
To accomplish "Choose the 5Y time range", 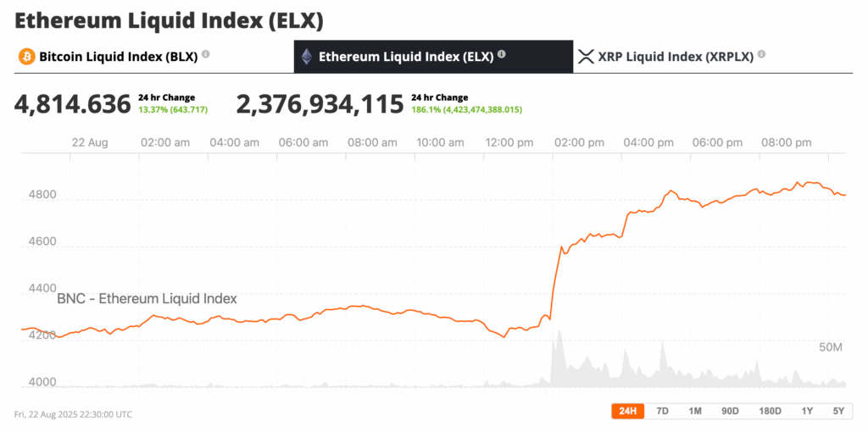I will pyautogui.click(x=838, y=411).
